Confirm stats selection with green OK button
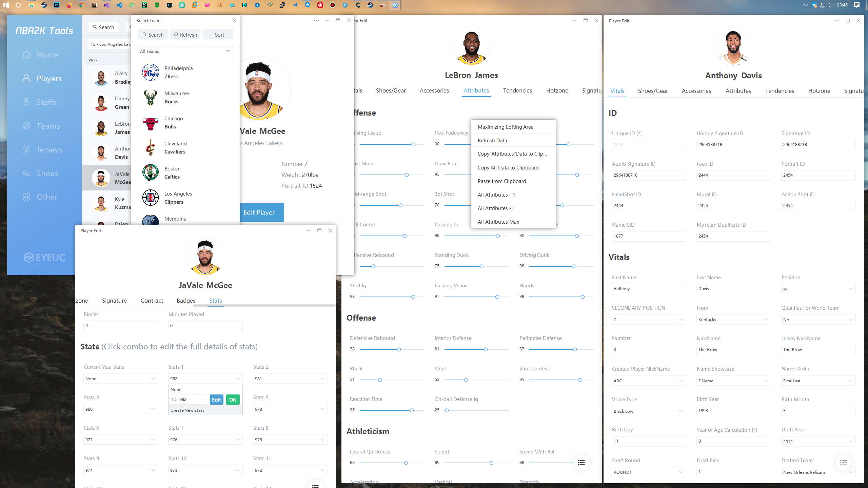The width and height of the screenshot is (868, 488). [x=233, y=400]
